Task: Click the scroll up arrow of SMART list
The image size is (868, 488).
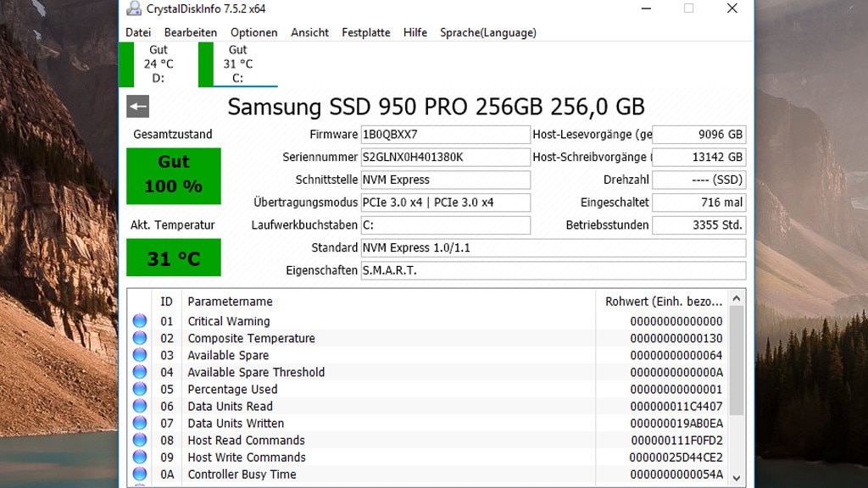Action: pos(737,299)
